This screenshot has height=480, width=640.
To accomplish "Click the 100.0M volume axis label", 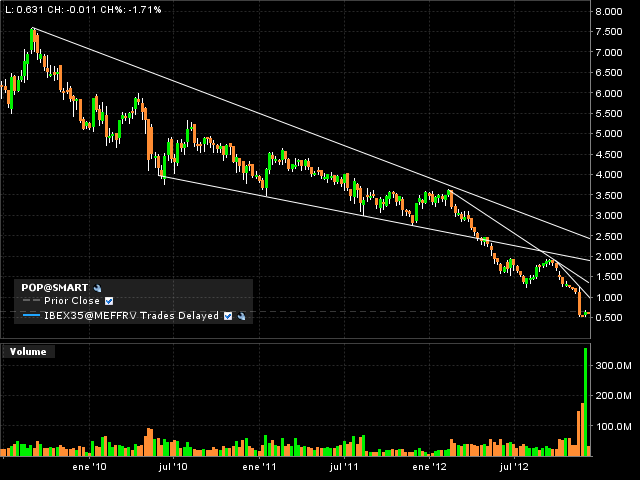I will [x=613, y=427].
